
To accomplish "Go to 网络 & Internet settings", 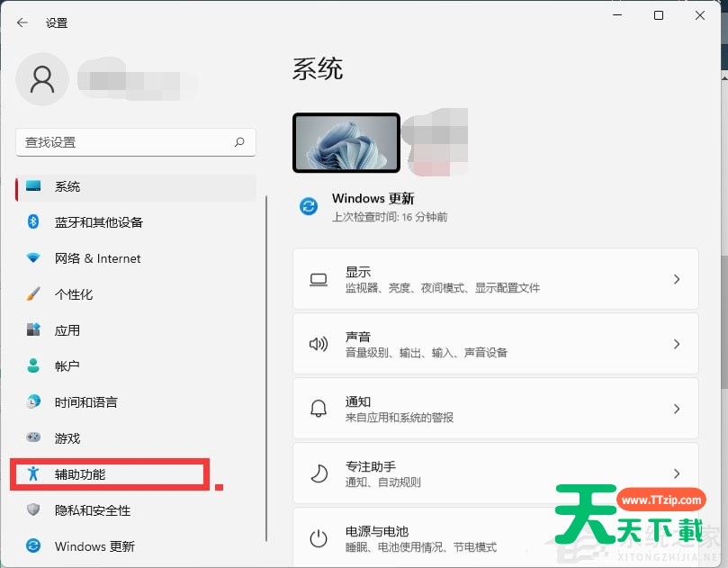I will pyautogui.click(x=136, y=258).
